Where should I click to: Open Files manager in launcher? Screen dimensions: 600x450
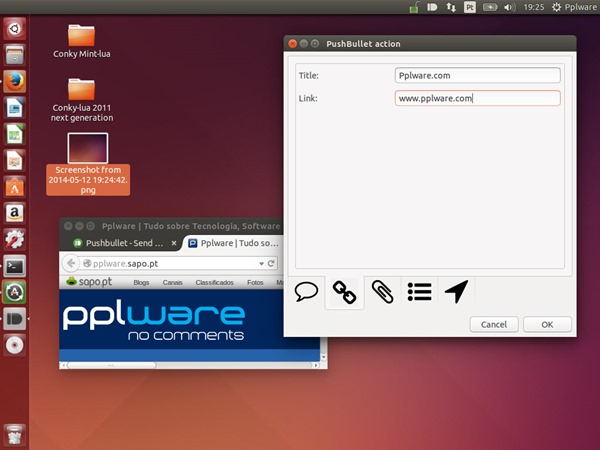[15, 54]
